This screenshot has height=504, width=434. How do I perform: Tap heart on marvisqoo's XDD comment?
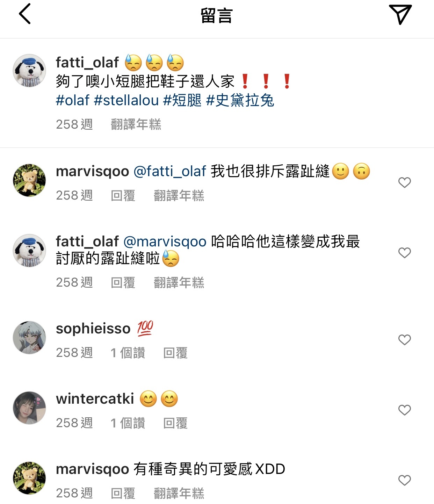[405, 480]
